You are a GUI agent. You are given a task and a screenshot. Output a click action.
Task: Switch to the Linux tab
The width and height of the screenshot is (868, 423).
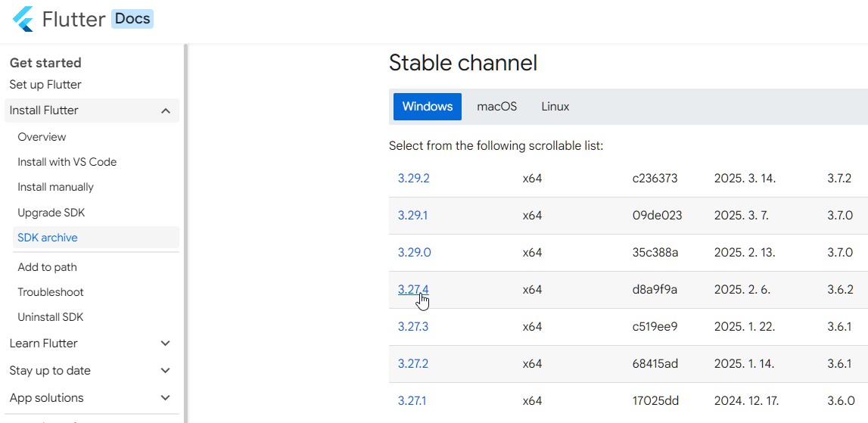(x=555, y=106)
